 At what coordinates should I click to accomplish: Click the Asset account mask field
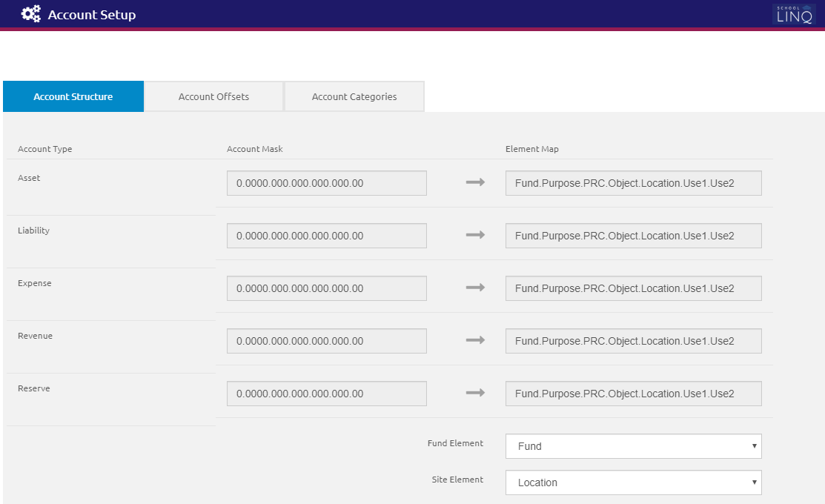(326, 183)
